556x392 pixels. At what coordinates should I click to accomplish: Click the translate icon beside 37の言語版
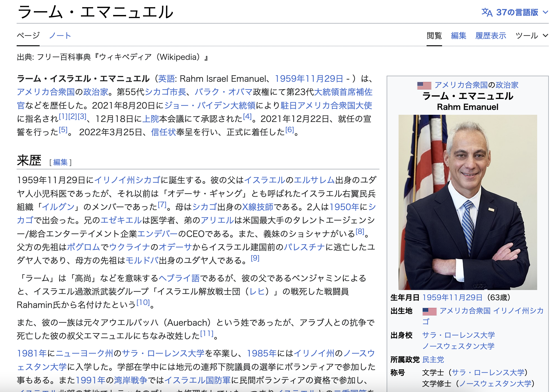[487, 12]
